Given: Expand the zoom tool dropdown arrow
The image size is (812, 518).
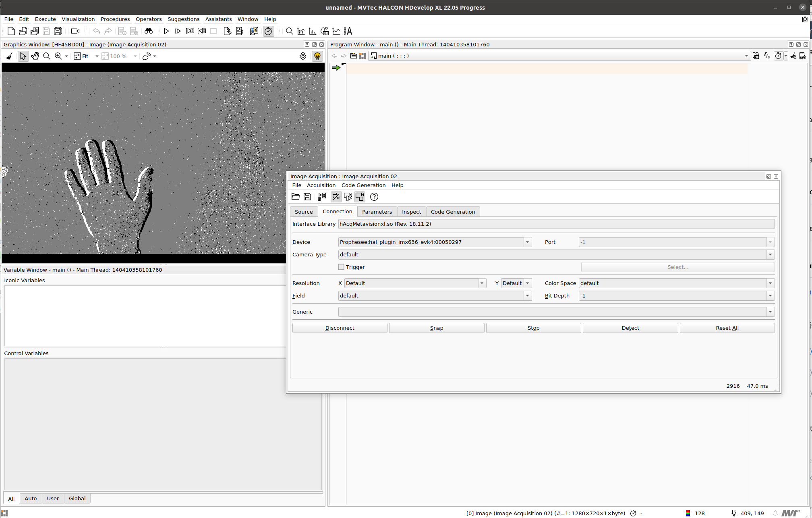Looking at the screenshot, I should [66, 56].
